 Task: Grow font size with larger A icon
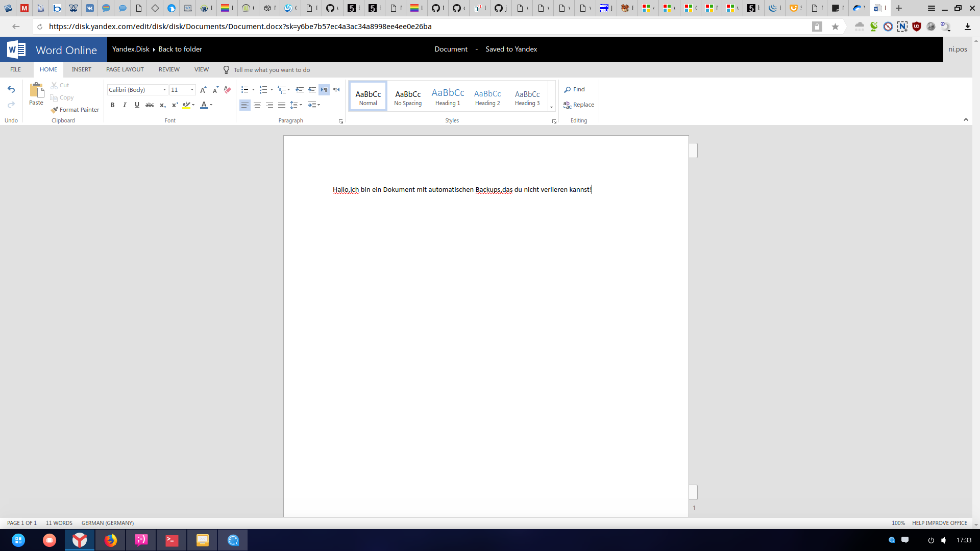(x=203, y=90)
